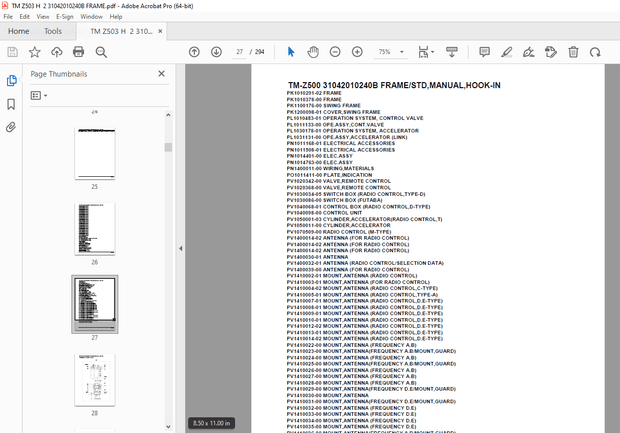Select the arrow selection tool
Screen dimensions: 620x433
[291, 52]
